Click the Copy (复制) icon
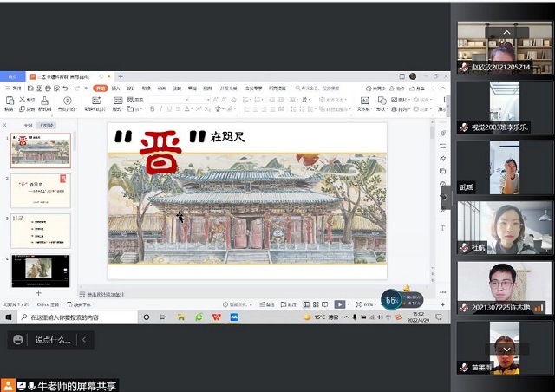Viewport: 555px width, 392px height. point(22,109)
